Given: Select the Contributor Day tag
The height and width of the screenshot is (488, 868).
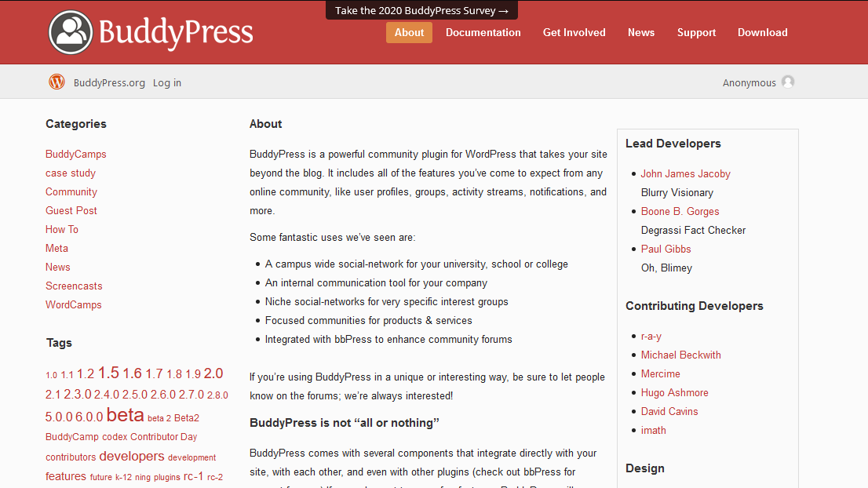Looking at the screenshot, I should 164,436.
